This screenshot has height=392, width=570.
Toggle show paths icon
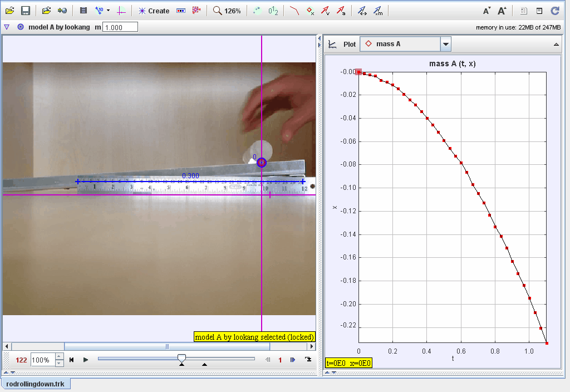coord(294,11)
